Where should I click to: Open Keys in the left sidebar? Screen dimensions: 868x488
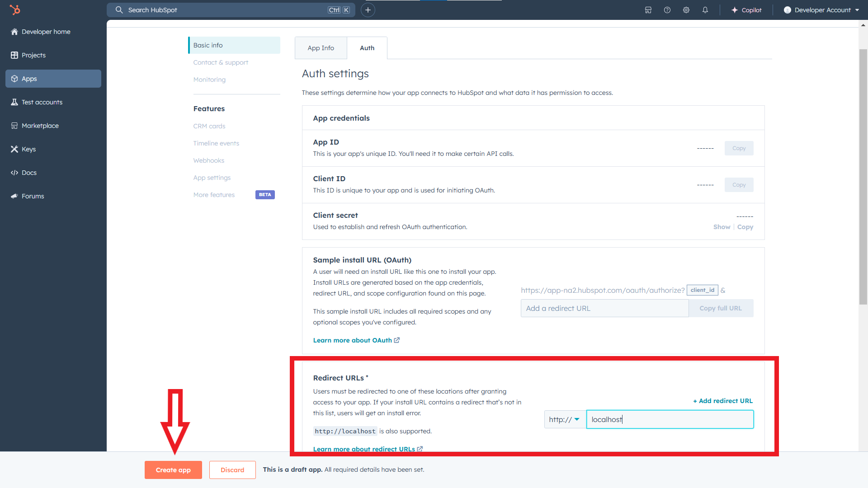28,149
